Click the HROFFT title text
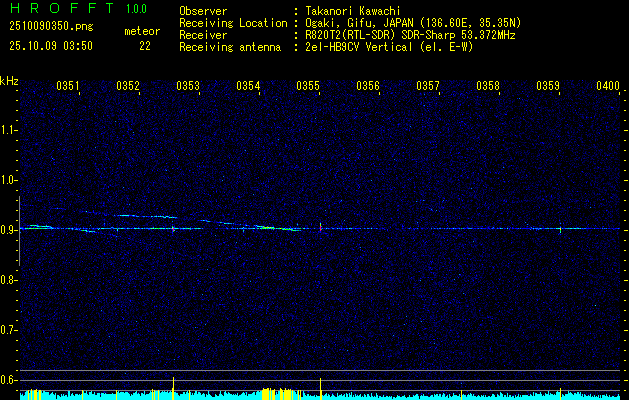This screenshot has height=400, width=629. coord(62,8)
